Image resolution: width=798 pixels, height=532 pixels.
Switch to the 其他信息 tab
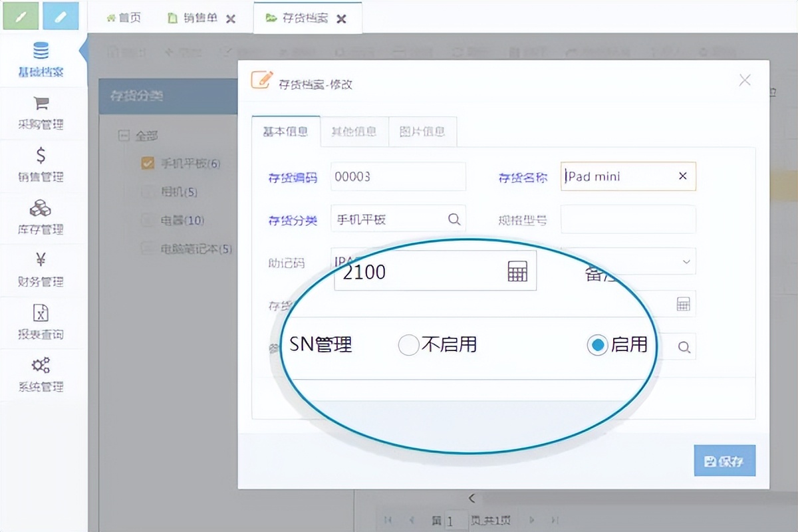pos(354,132)
